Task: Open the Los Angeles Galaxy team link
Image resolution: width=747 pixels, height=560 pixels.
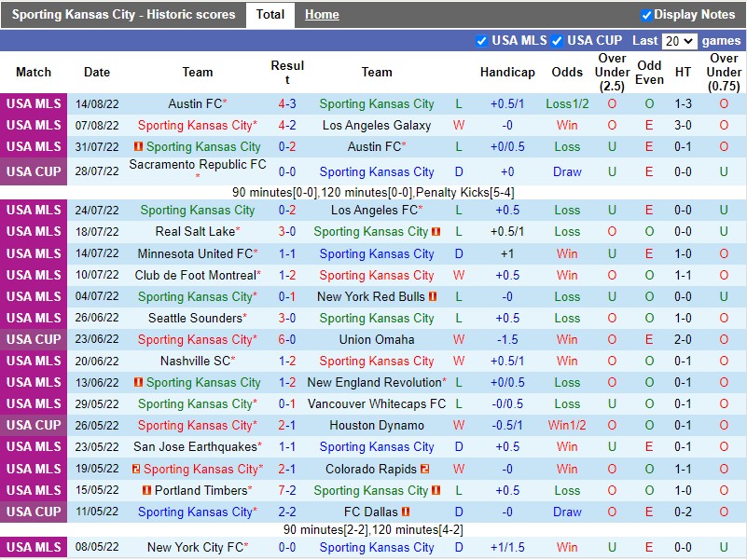Action: coord(377,125)
